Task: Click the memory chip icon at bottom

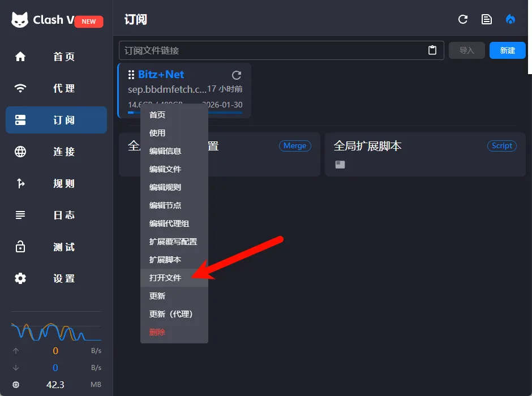Action: pyautogui.click(x=16, y=385)
